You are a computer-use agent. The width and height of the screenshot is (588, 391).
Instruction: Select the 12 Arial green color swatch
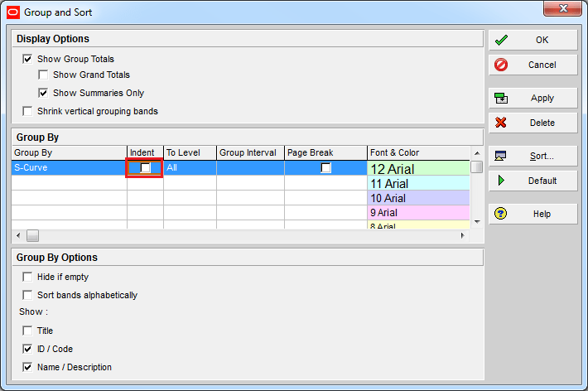418,169
